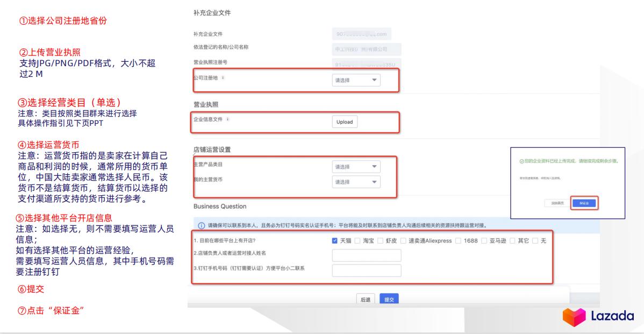644x334 pixels.
Task: Click the blue 提交 submit button
Action: pos(389,300)
